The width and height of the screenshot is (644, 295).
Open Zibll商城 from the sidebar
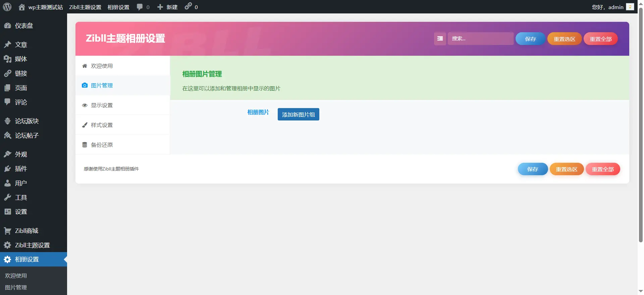26,231
